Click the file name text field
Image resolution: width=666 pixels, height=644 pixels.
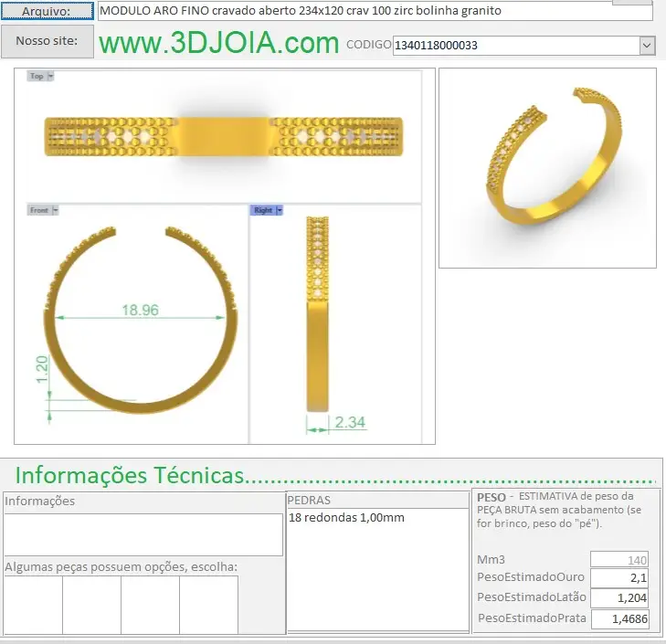point(375,10)
